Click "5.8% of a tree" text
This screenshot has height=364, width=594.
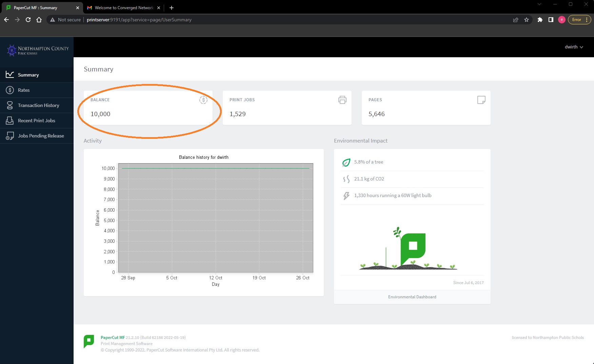(x=369, y=162)
